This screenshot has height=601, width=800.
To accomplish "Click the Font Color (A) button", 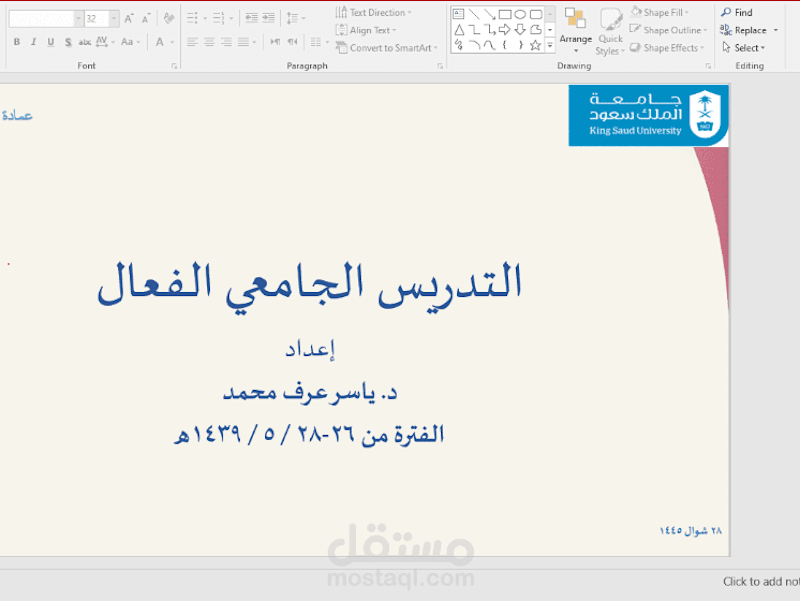I will 160,42.
